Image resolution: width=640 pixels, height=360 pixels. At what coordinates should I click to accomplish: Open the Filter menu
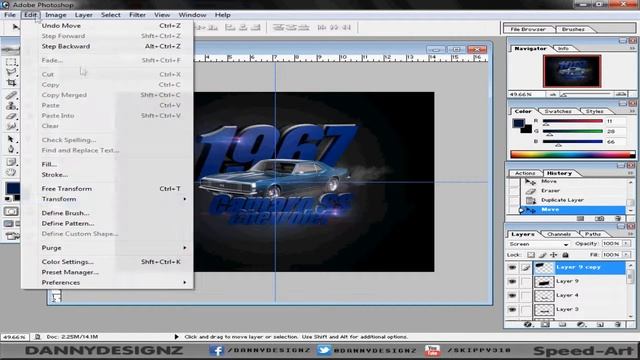137,15
